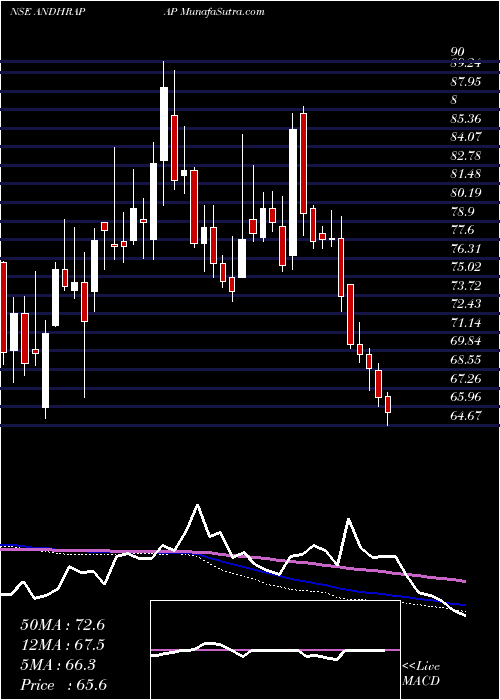Click the tallest white candle at the chart peak
Viewport: 500px width, 700px height.
(x=164, y=124)
